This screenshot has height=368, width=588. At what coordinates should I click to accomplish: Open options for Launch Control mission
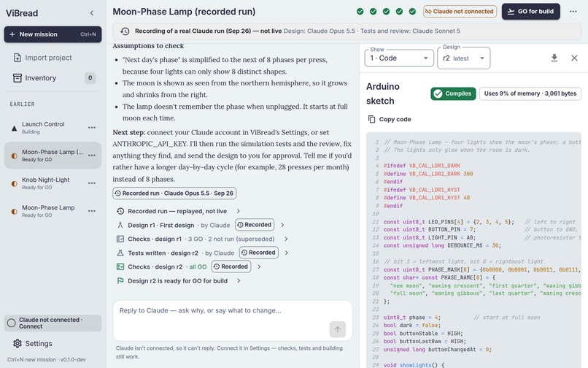[92, 127]
